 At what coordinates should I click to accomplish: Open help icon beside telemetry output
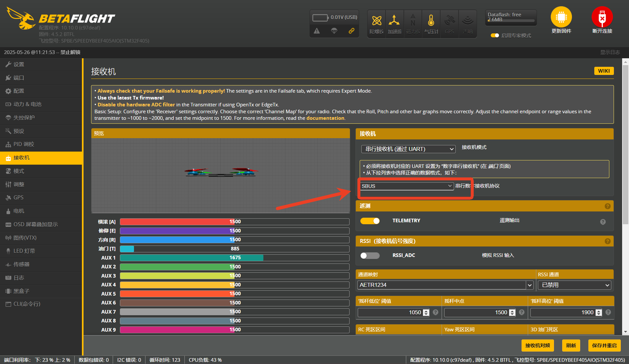[603, 222]
